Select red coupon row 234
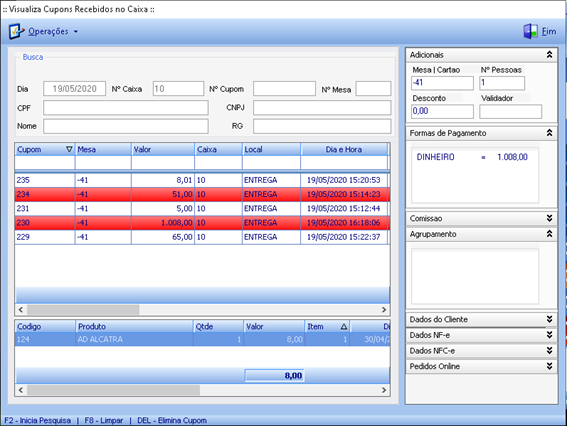567x426 pixels. pyautogui.click(x=202, y=194)
